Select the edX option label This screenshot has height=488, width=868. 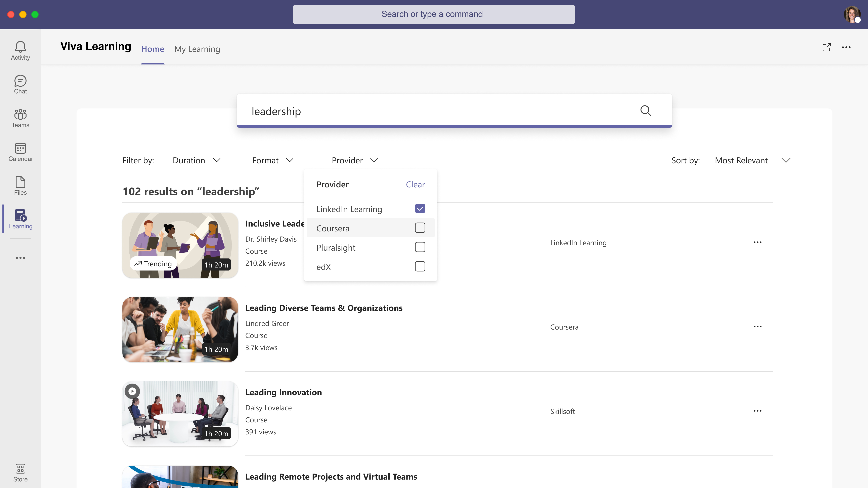[x=323, y=267]
